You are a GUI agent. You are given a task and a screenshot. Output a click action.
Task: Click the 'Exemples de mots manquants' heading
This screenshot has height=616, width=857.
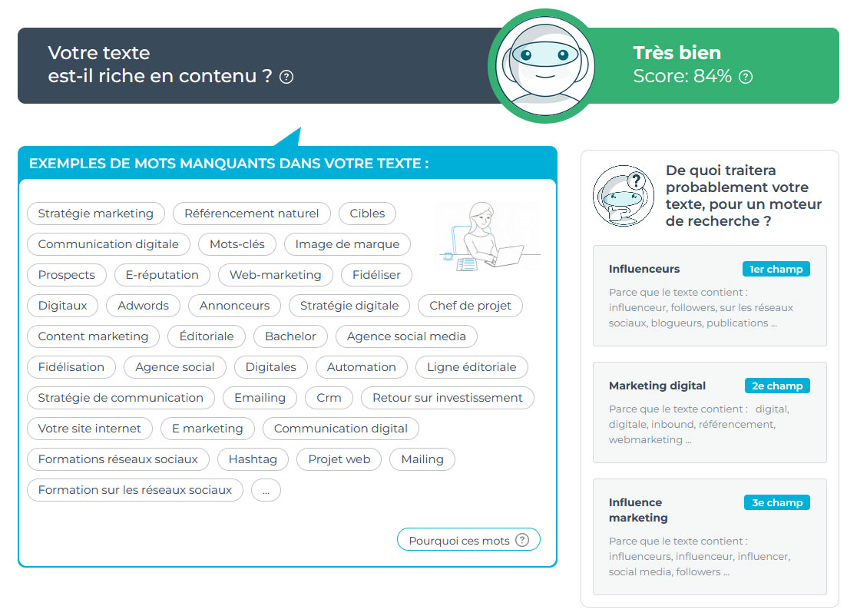[x=229, y=164]
